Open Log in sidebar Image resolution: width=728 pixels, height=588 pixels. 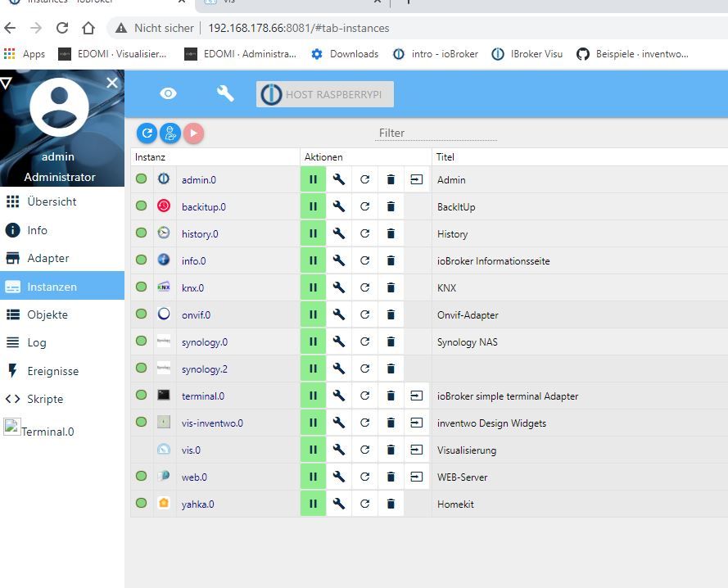pos(62,342)
